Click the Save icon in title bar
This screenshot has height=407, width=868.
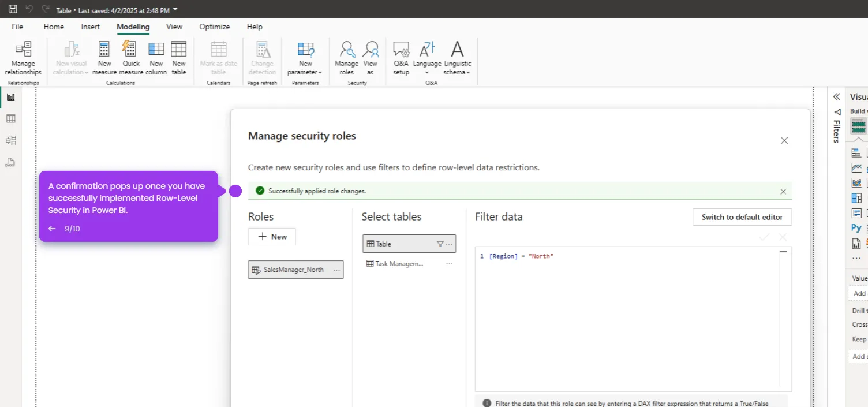click(13, 9)
